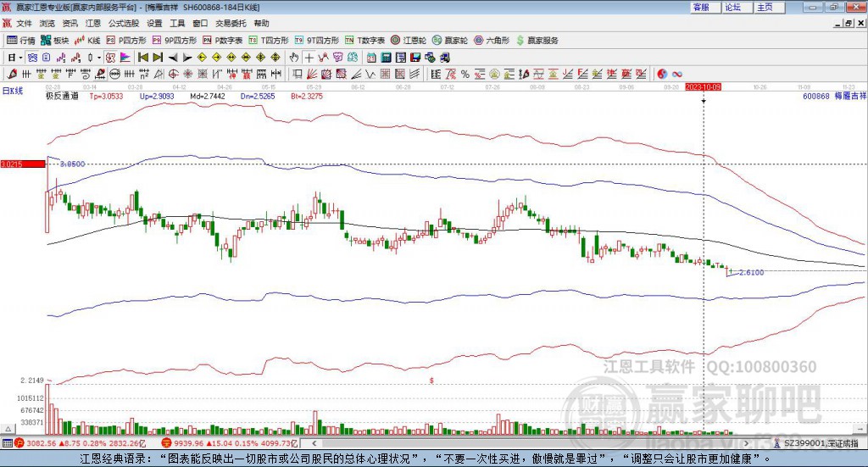Switch to the K线 chart tool

click(x=87, y=41)
